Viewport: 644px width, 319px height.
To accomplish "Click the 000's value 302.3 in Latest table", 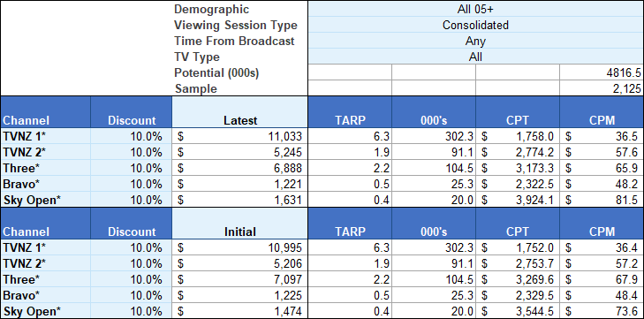I will 434,136.
